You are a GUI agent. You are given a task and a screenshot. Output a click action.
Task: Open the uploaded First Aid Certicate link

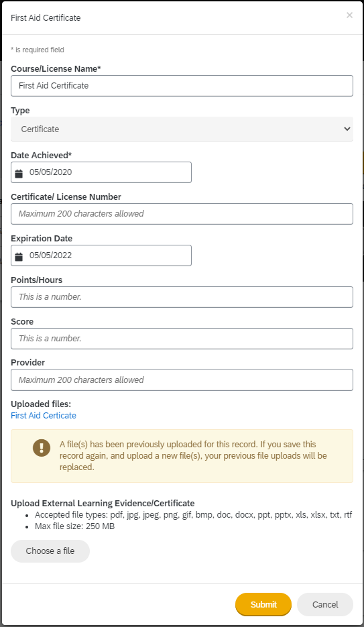coord(44,416)
